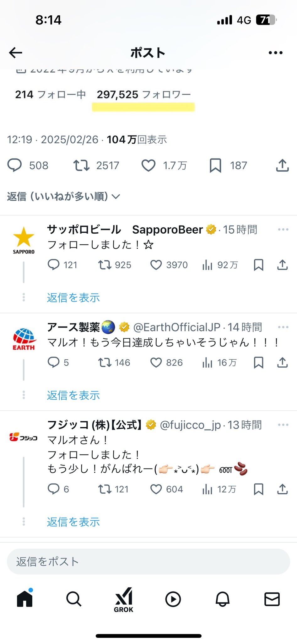Open the Messages envelope icon

[x=272, y=599]
